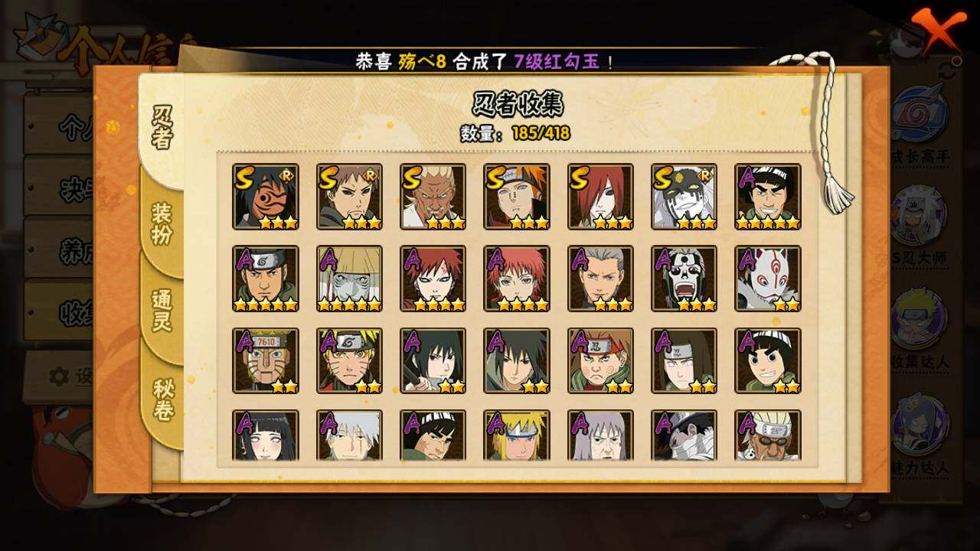Open the 成长高手 achievement badge icon
The width and height of the screenshot is (980, 551).
(919, 115)
